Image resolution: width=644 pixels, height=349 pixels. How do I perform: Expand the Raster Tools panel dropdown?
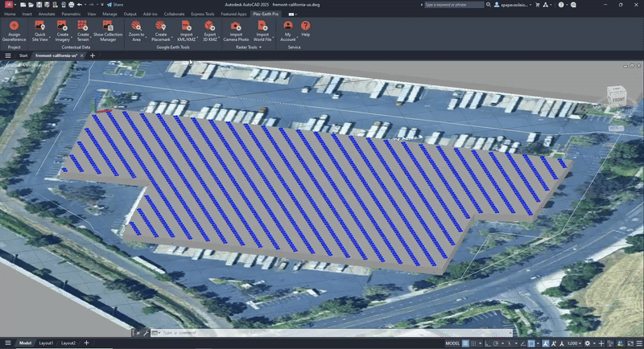pos(260,47)
